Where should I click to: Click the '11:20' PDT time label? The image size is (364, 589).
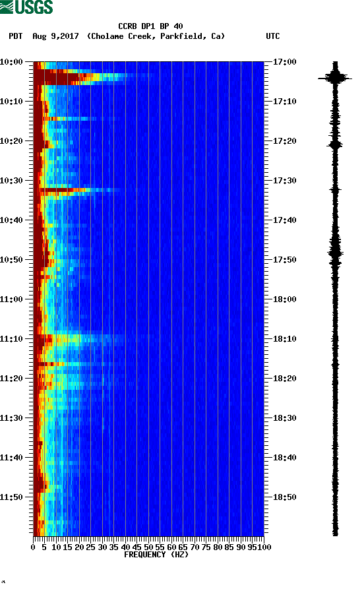coord(11,379)
